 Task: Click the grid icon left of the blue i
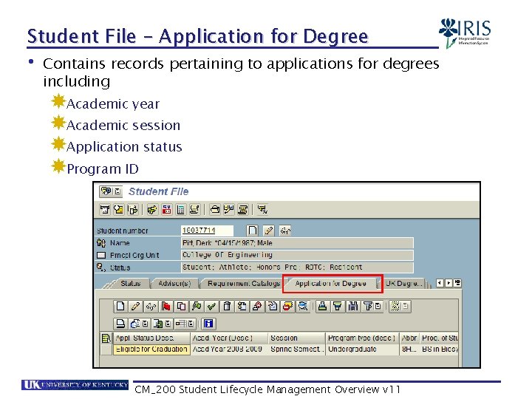[x=180, y=324]
